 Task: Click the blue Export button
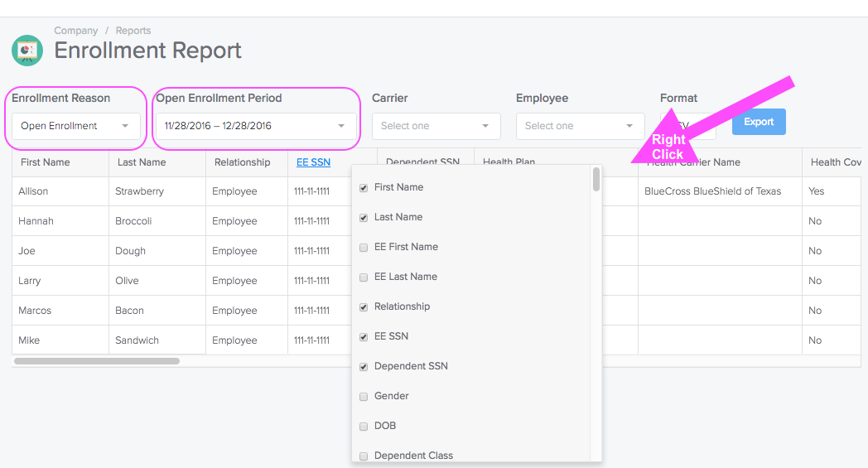click(x=759, y=122)
